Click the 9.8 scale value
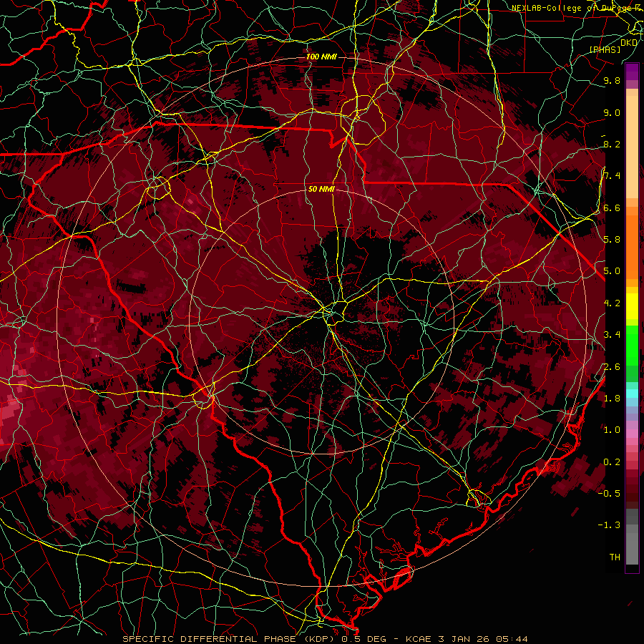 click(612, 81)
